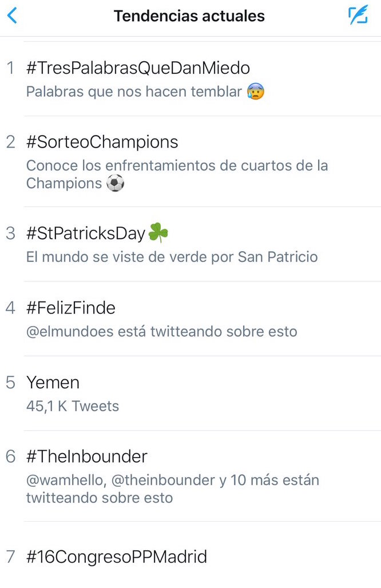This screenshot has width=381, height=588.
Task: Select the Yemen trending topic
Action: pyautogui.click(x=53, y=382)
